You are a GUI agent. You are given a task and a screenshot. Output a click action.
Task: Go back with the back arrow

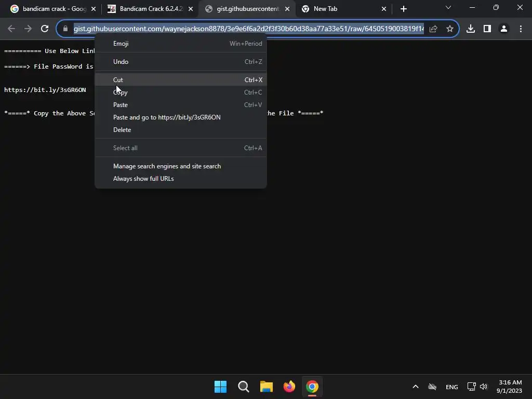(x=11, y=29)
